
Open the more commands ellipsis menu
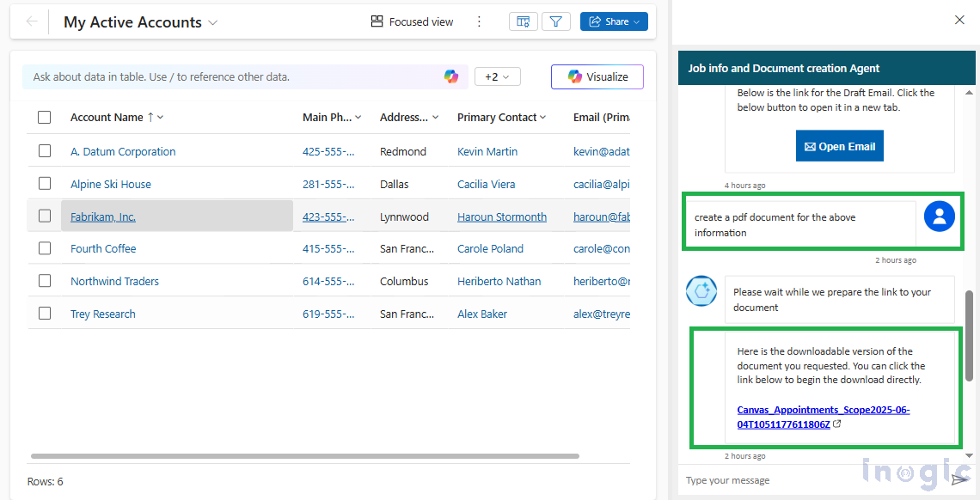pyautogui.click(x=480, y=21)
